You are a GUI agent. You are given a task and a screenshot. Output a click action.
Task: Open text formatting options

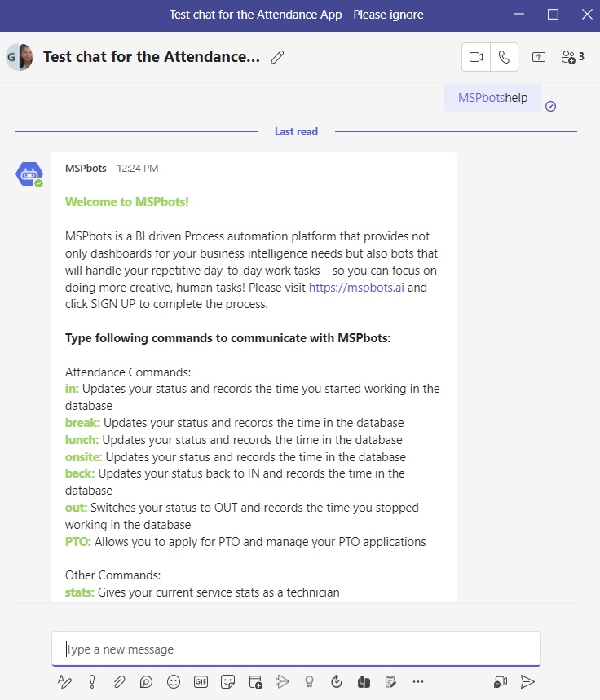64,681
